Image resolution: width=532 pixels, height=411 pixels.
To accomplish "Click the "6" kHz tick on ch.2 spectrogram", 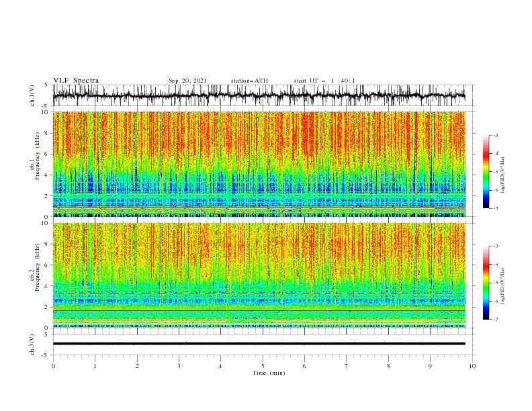I will click(46, 265).
